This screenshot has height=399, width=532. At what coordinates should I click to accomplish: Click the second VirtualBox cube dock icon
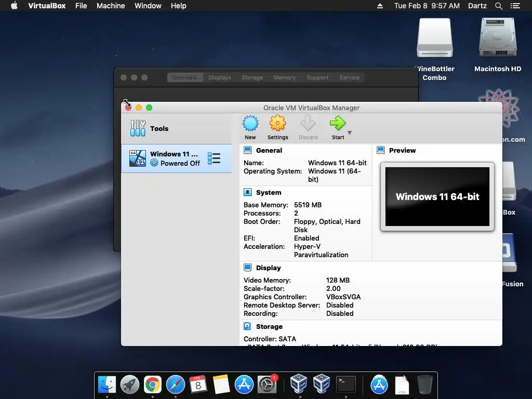321,384
